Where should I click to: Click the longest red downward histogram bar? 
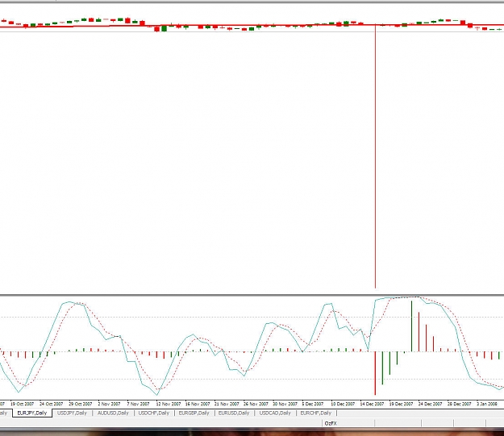click(x=375, y=373)
